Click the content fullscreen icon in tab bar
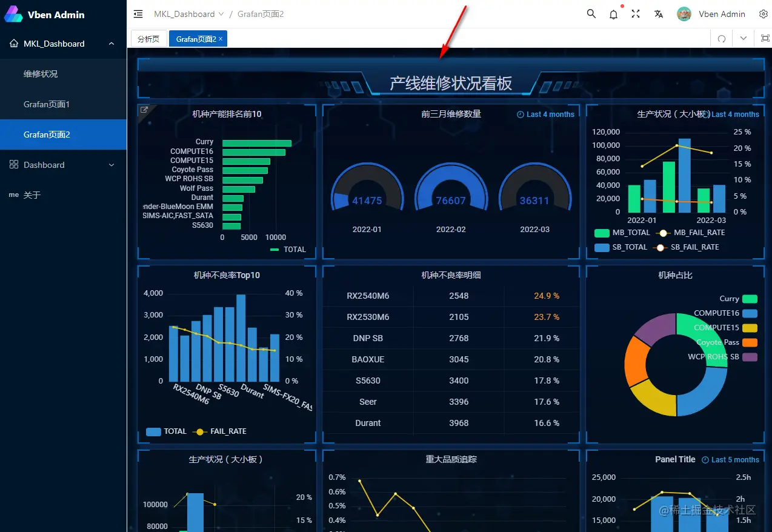Image resolution: width=772 pixels, height=532 pixels. coord(765,38)
